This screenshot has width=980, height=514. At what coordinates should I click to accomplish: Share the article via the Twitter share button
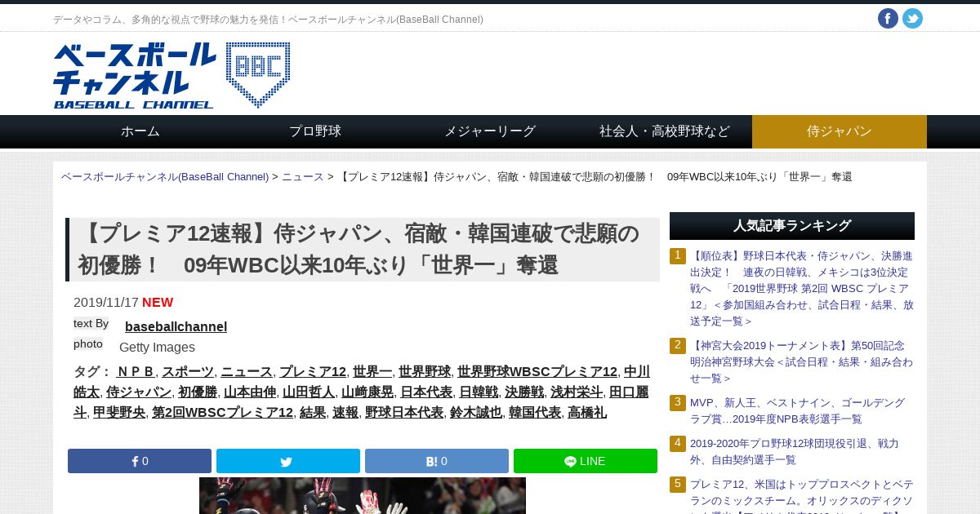[288, 461]
